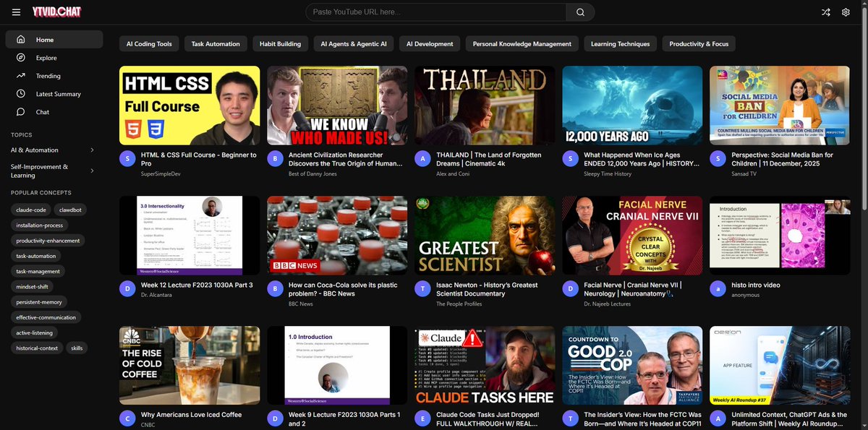Open Social Media Ban for Children thumbnail
This screenshot has height=430, width=868.
[x=780, y=106]
